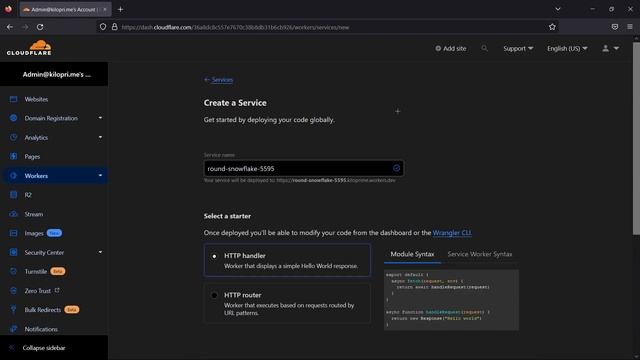Open the Pocket save icon
The height and width of the screenshot is (360, 640).
(615, 27)
